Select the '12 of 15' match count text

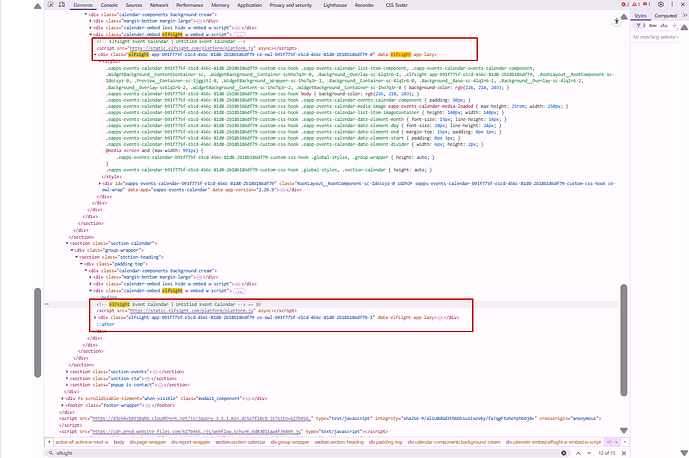tap(606, 453)
